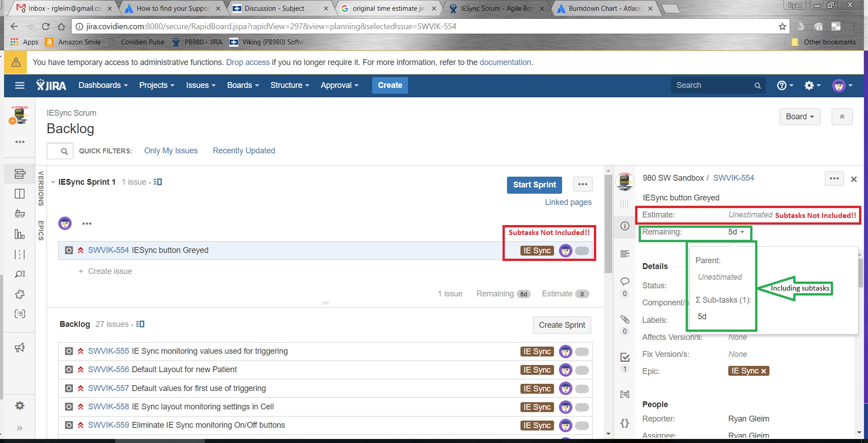Open project settings gear in left sidebar
Image resolution: width=868 pixels, height=443 pixels.
pyautogui.click(x=20, y=406)
